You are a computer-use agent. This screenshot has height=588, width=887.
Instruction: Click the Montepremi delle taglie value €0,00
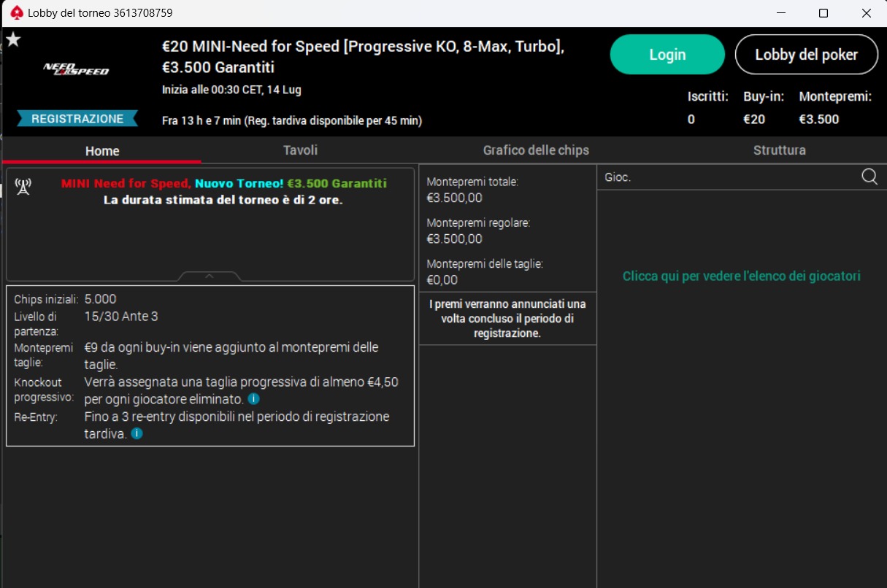(x=442, y=279)
